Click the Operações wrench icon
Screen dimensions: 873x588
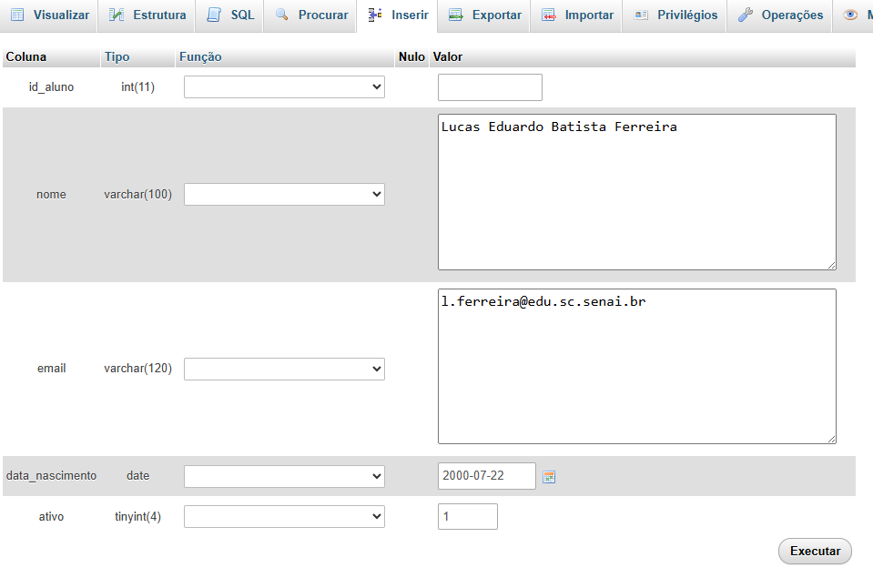745,15
